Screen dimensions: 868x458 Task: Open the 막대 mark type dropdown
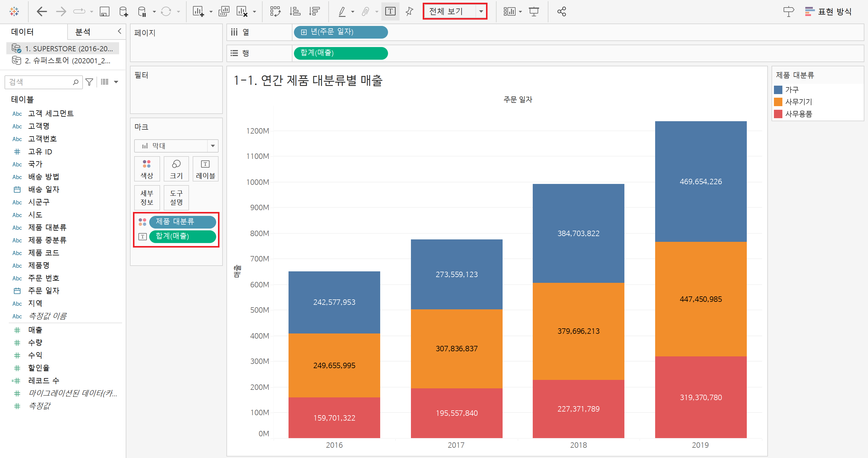pyautogui.click(x=213, y=146)
